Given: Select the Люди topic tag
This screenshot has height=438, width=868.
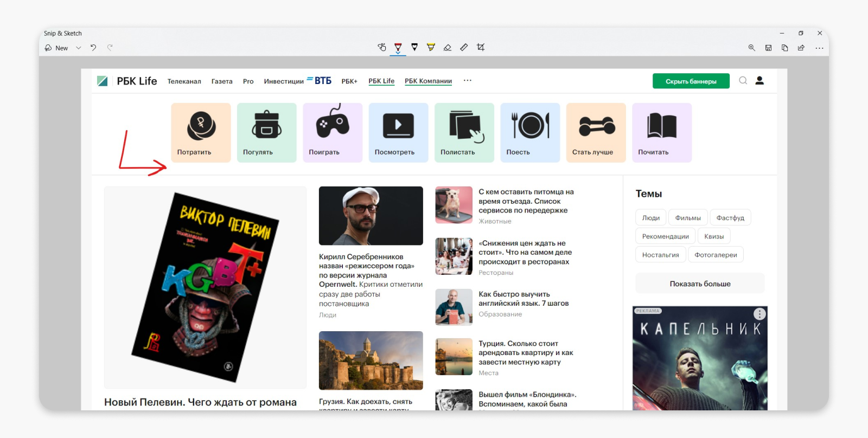Looking at the screenshot, I should click(650, 218).
